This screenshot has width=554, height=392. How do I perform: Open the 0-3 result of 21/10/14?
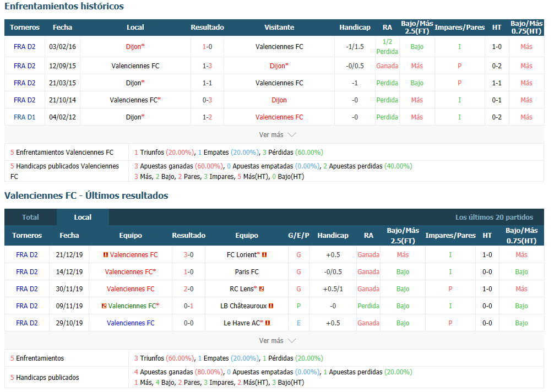(x=208, y=100)
